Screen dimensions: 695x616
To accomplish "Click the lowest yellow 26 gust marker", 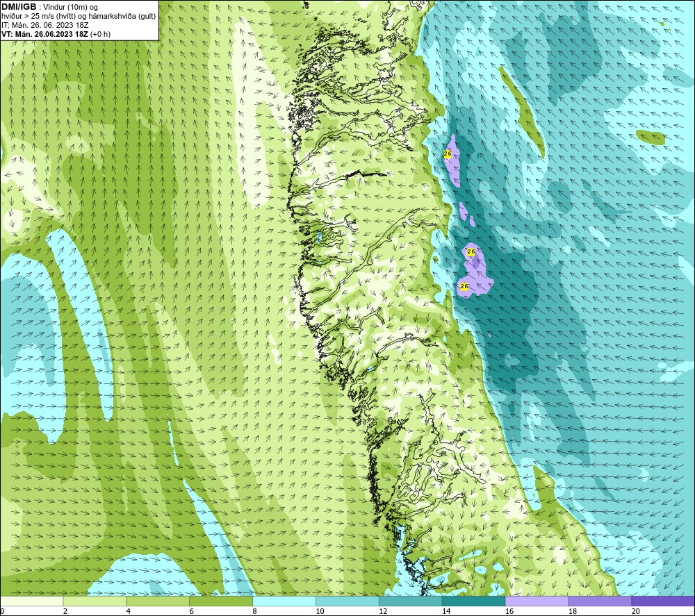I will point(464,286).
